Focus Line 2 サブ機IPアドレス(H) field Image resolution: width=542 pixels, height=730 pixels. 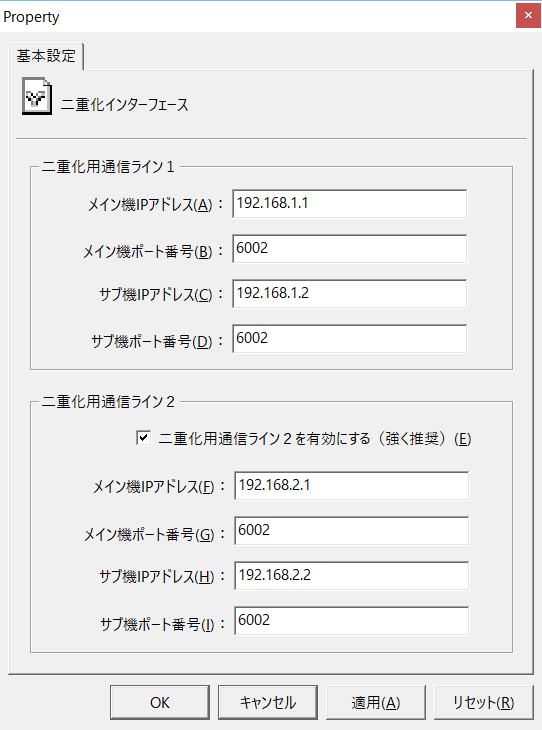[x=352, y=575]
